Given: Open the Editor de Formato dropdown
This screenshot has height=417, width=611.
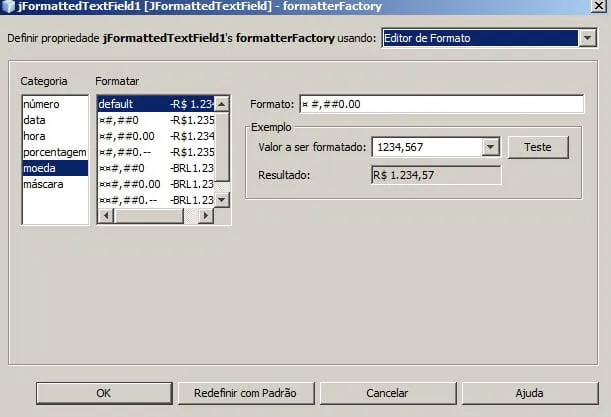Looking at the screenshot, I should (x=585, y=39).
